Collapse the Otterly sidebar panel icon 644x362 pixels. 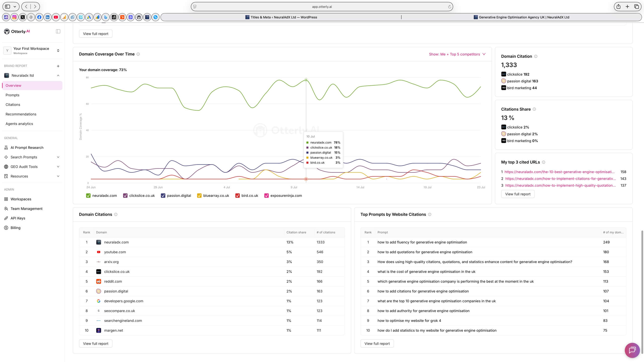click(x=58, y=31)
